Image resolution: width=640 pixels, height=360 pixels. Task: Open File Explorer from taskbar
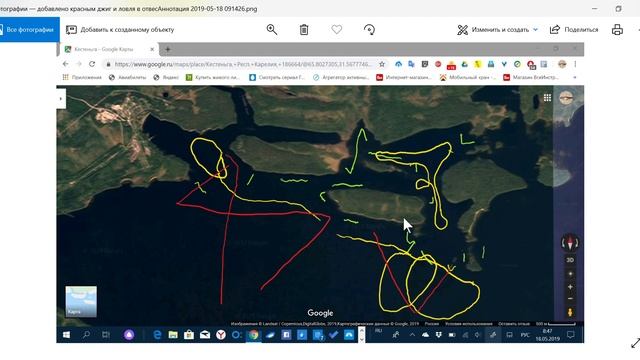(173, 335)
